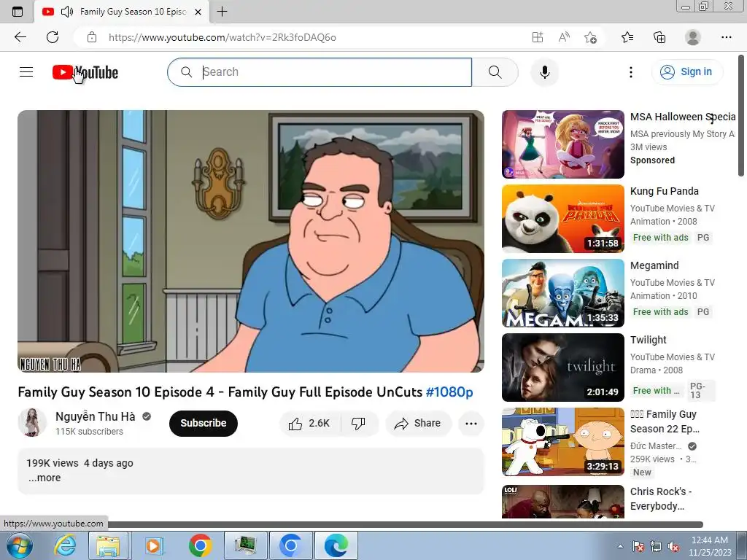Viewport: 747px width, 560px height.
Task: Open the MSA Halloween Special thumbnail
Action: (x=562, y=144)
